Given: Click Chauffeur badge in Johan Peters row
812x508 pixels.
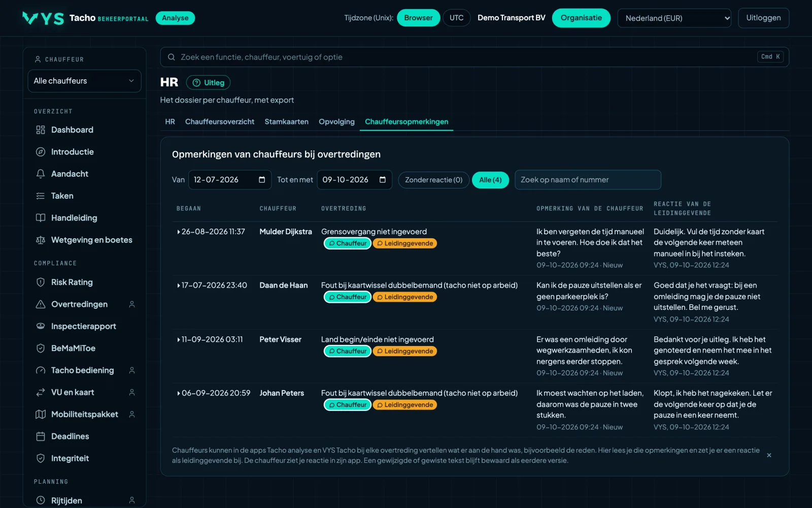Looking at the screenshot, I should [348, 405].
